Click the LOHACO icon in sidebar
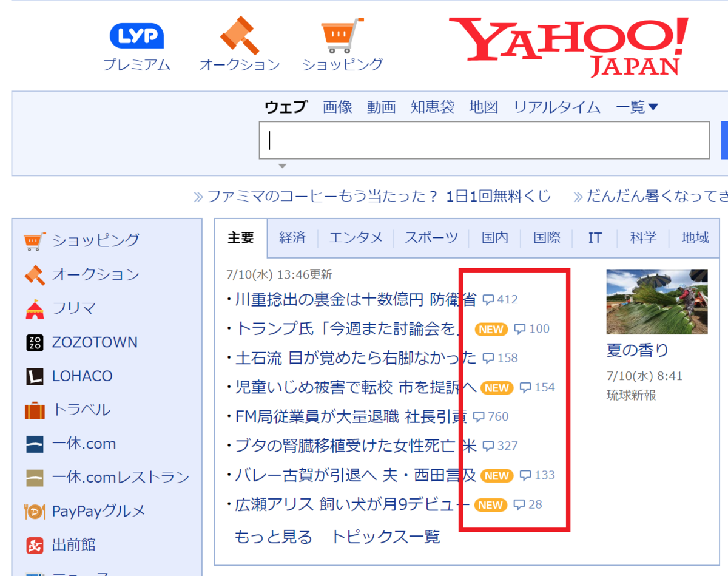This screenshot has height=576, width=728. 35,376
